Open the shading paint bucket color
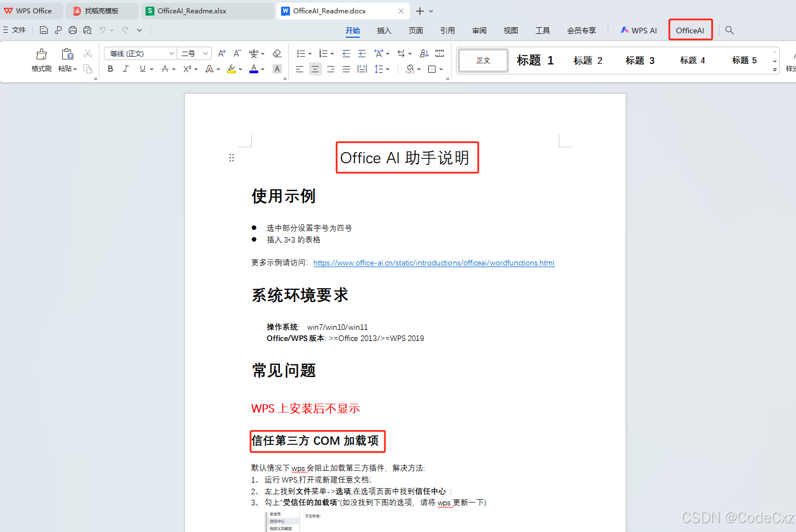Viewport: 796px width, 532px height. [410, 69]
